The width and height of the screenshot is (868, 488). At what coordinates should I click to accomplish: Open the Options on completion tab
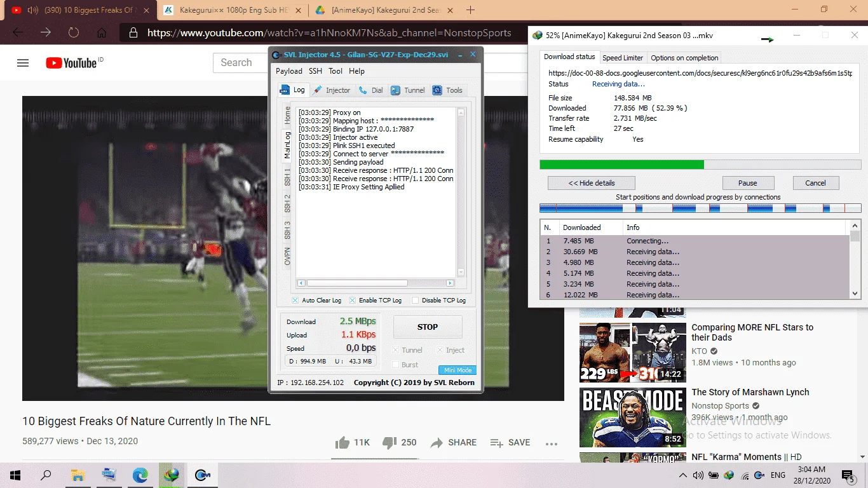coord(684,58)
